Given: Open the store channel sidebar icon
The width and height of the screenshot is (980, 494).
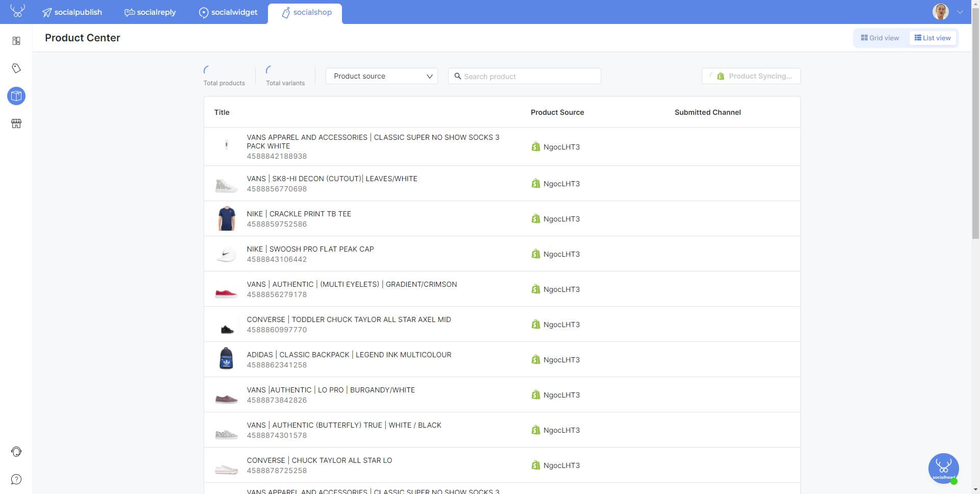Looking at the screenshot, I should click(x=16, y=123).
